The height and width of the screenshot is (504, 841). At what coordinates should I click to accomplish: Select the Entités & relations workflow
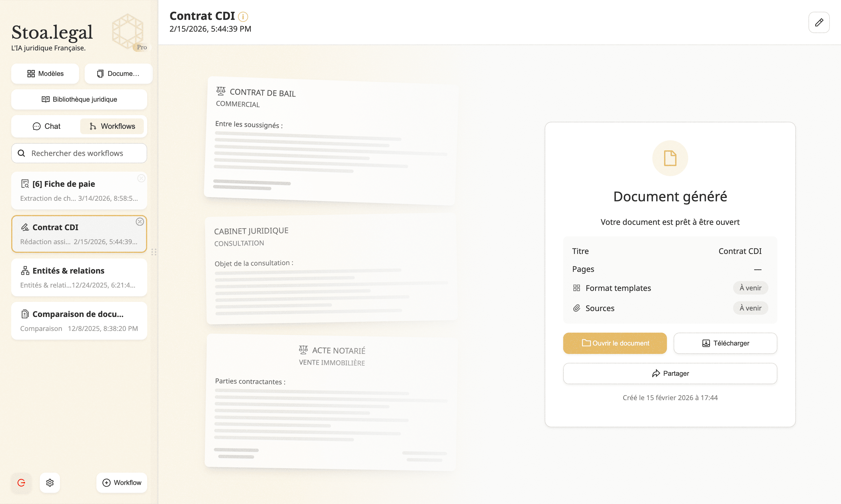click(79, 277)
